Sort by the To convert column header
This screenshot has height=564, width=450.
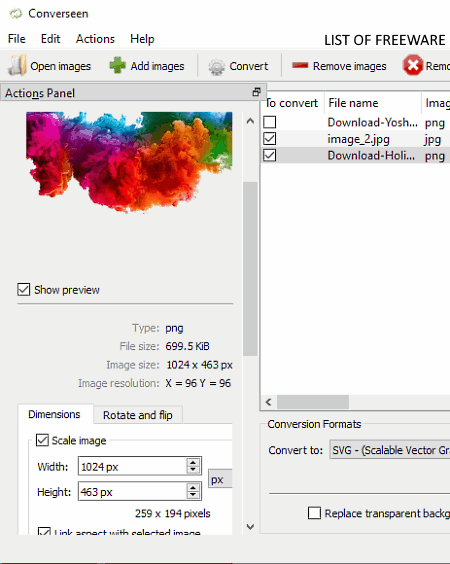[292, 103]
